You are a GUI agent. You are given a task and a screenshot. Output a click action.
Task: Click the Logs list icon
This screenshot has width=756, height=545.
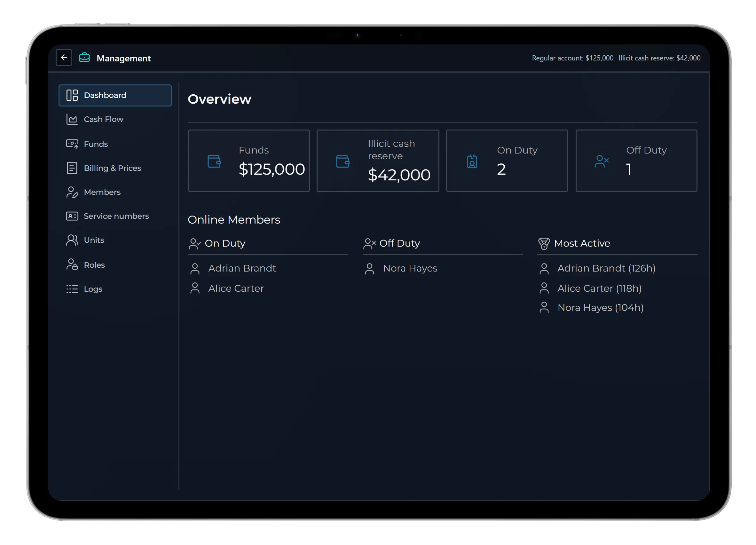click(72, 289)
